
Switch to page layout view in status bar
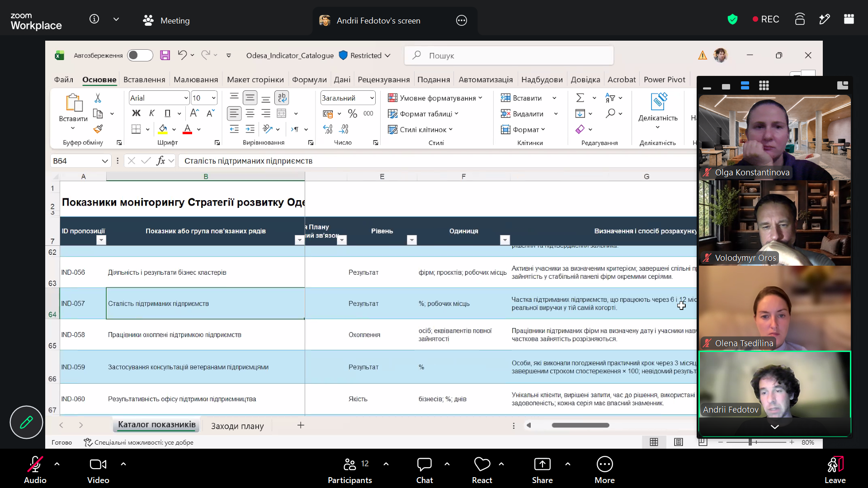pos(679,442)
